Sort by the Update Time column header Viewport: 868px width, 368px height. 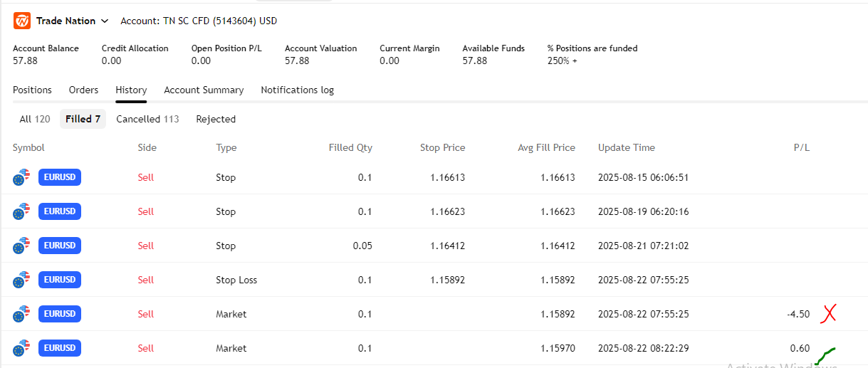pos(626,148)
